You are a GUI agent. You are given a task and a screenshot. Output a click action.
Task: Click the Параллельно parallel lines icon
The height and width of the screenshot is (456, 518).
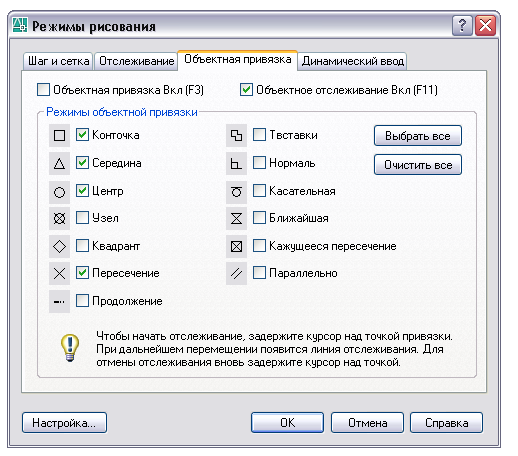(x=236, y=273)
